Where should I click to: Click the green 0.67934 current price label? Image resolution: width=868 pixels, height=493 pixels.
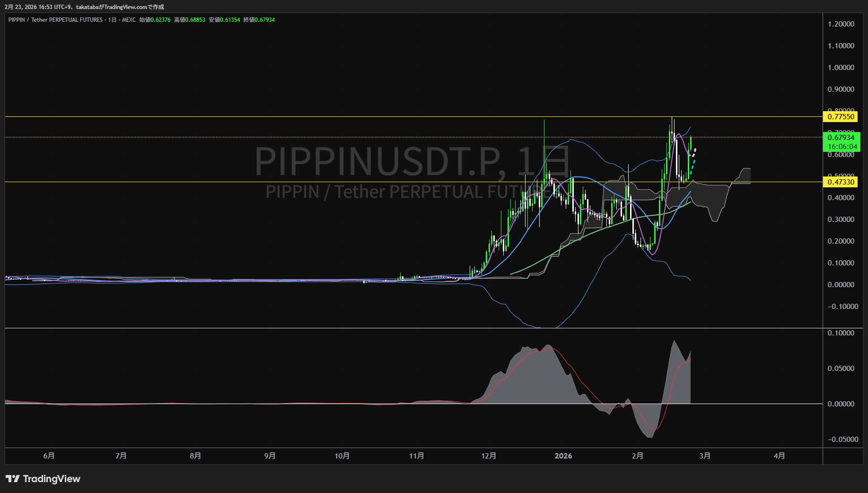click(x=841, y=138)
